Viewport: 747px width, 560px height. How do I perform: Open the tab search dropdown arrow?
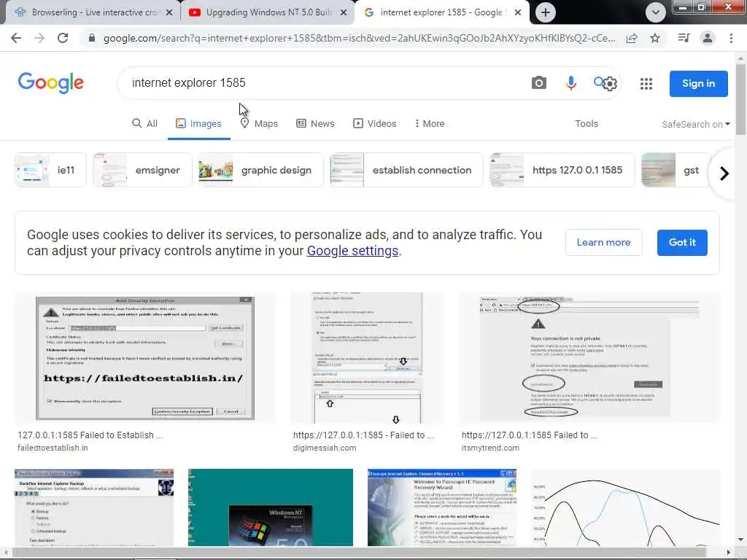tap(656, 12)
